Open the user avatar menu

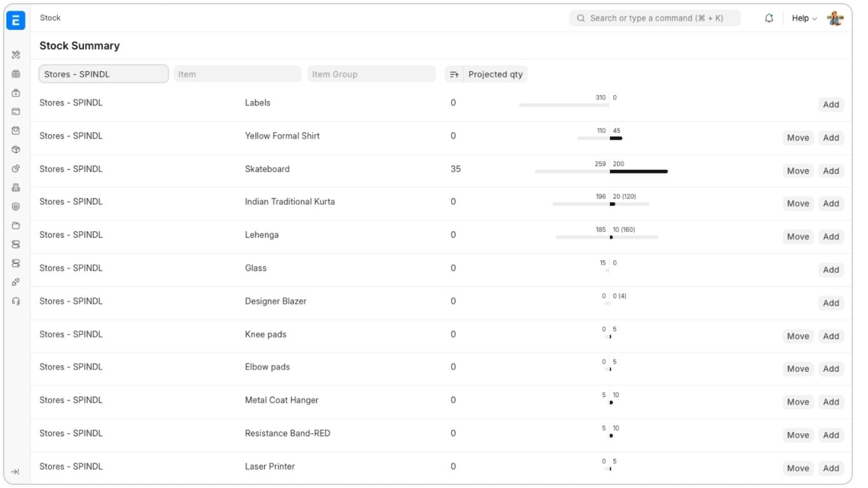[836, 18]
